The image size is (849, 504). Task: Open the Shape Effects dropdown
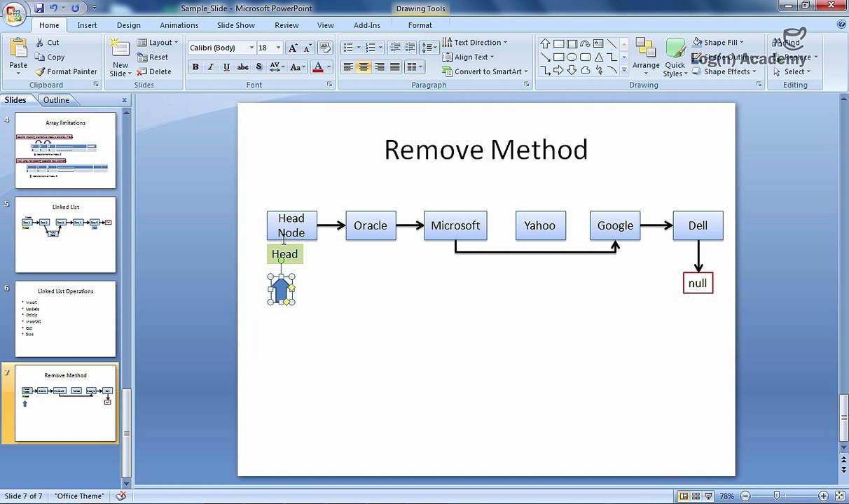point(723,71)
